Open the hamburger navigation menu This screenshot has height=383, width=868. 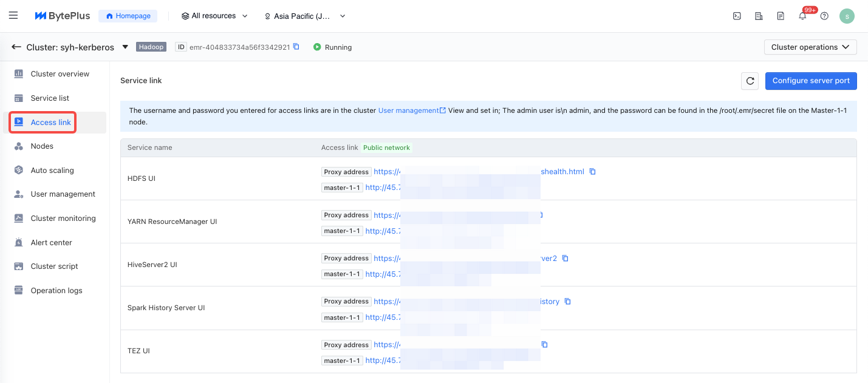(x=13, y=16)
